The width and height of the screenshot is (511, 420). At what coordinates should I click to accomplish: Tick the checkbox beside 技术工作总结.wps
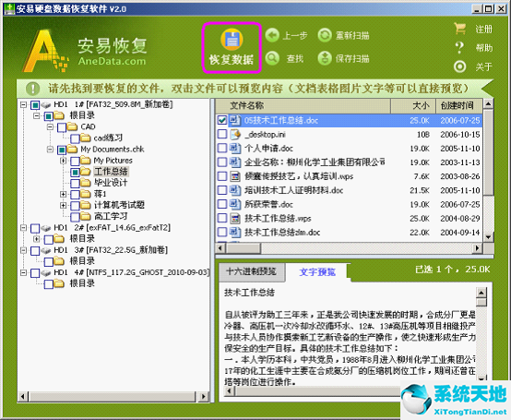222,218
